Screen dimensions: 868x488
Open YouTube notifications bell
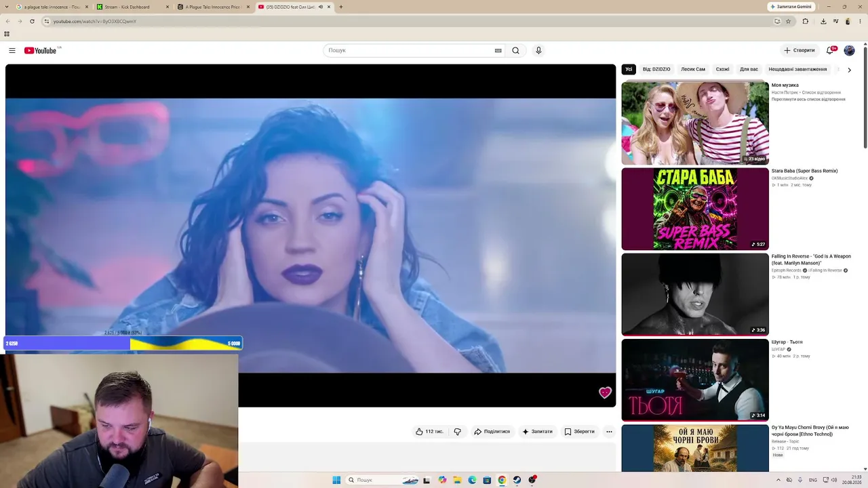[x=830, y=50]
